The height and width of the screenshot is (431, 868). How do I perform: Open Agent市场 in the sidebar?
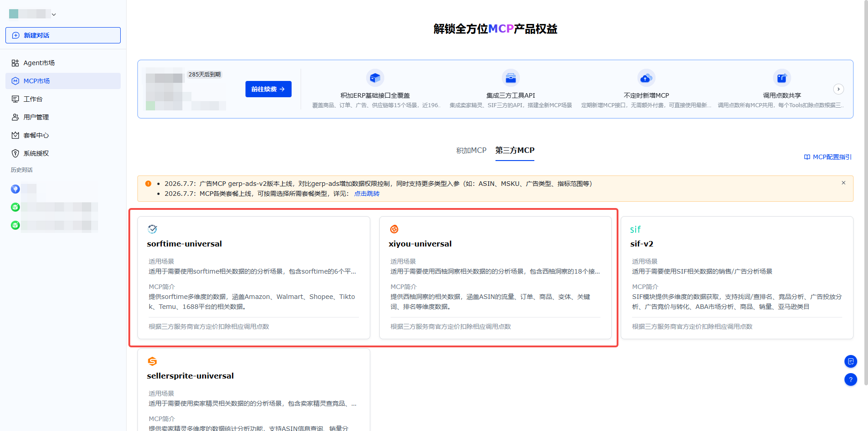click(x=63, y=63)
